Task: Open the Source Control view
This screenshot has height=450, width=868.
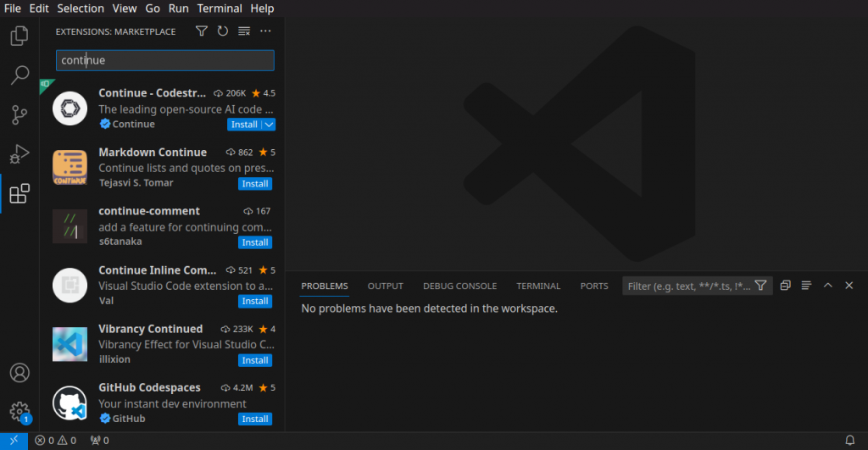Action: pyautogui.click(x=19, y=114)
